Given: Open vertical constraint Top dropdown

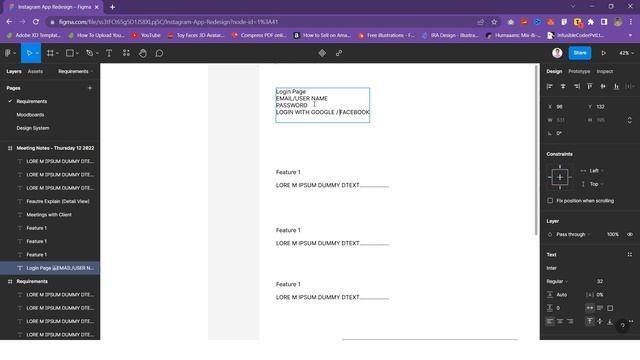Looking at the screenshot, I should click(596, 184).
